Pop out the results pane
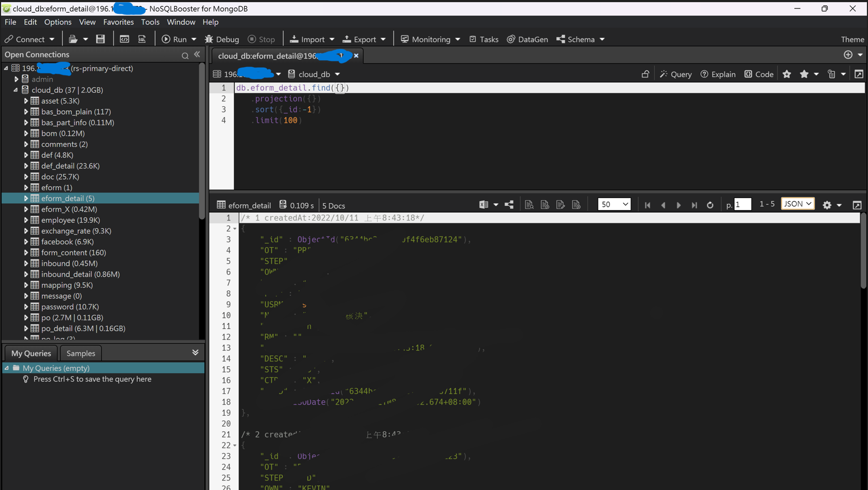868x490 pixels. click(x=857, y=205)
